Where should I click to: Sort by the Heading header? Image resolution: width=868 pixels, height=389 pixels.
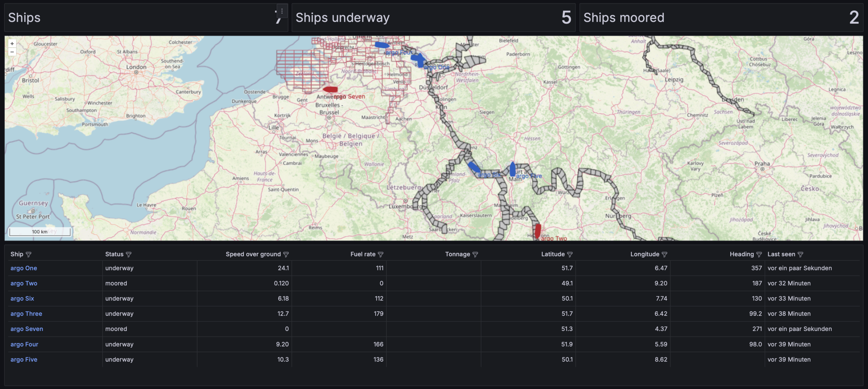(x=742, y=254)
